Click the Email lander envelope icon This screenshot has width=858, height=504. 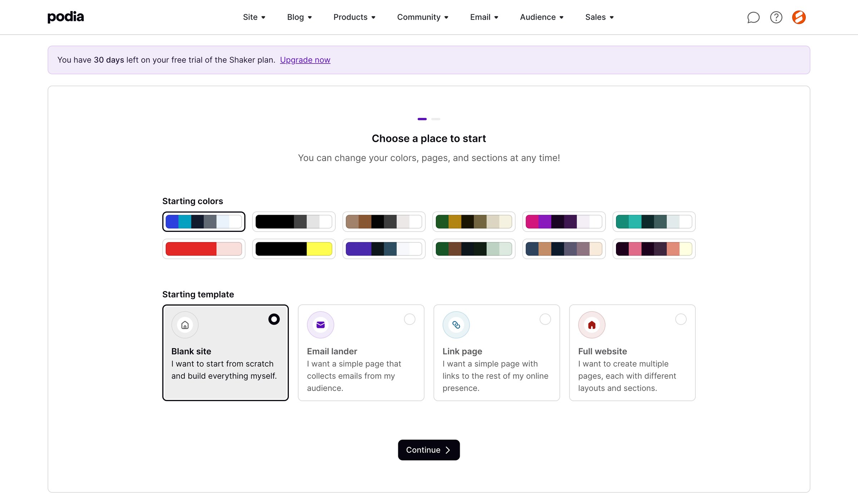(x=320, y=325)
